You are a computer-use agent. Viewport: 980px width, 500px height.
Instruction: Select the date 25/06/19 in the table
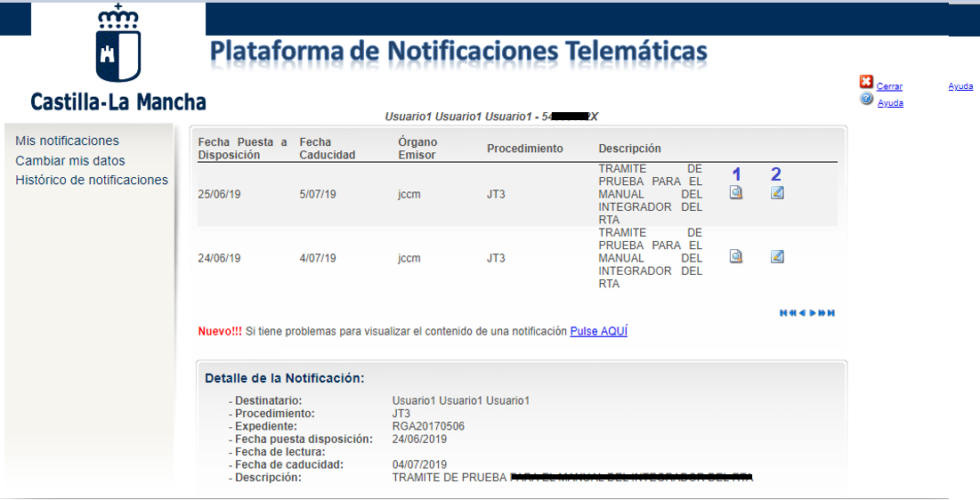[x=219, y=194]
